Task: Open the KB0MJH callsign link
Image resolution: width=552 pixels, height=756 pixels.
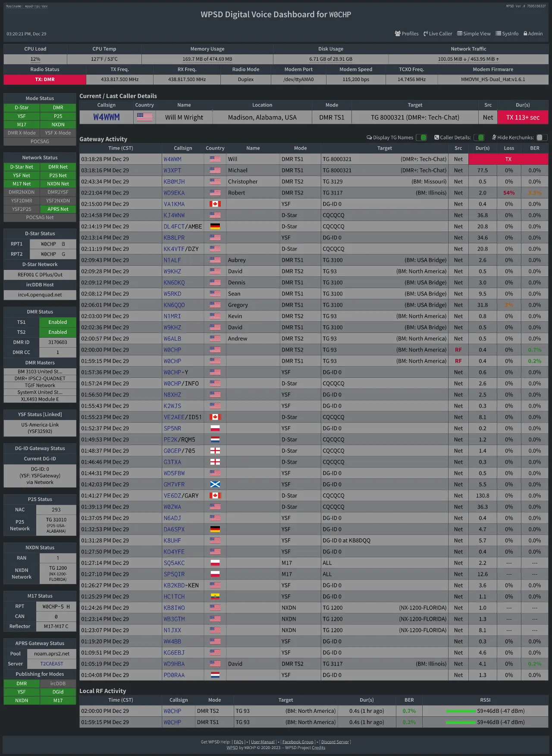Action: 174,182
